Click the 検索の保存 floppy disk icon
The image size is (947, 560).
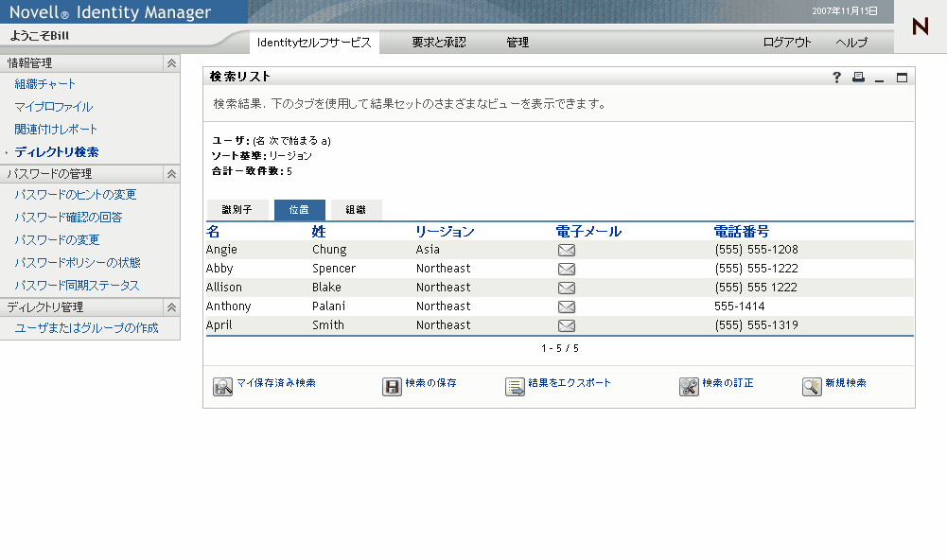coord(392,387)
